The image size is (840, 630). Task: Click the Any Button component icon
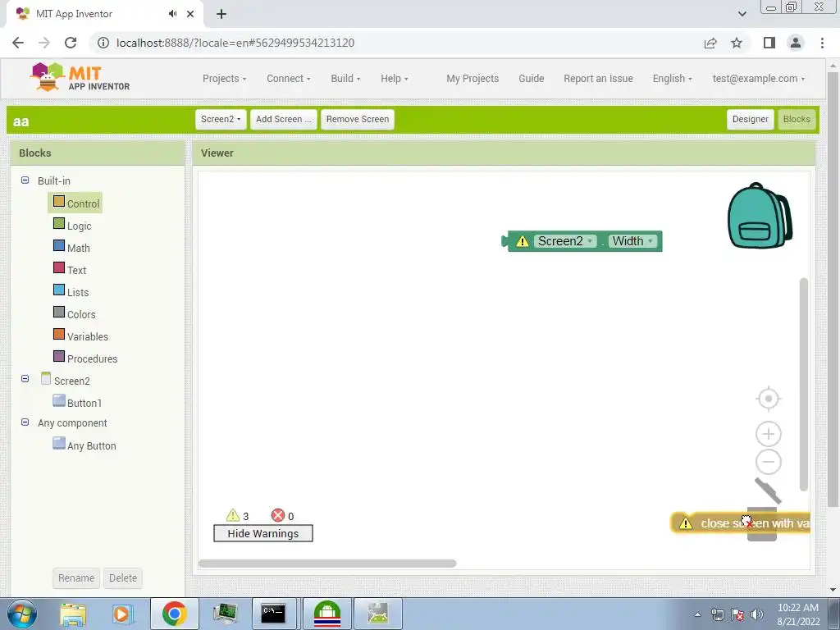pos(59,444)
